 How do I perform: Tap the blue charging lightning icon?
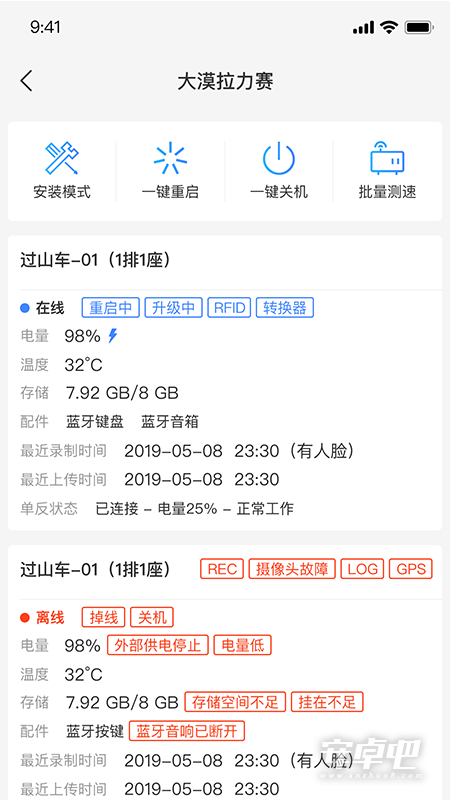tap(113, 335)
